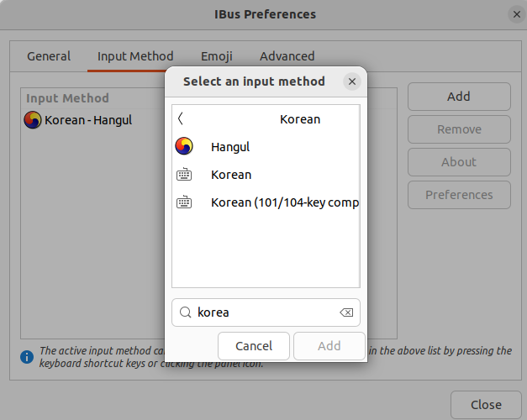Close the IBus Preferences window
This screenshot has height=420, width=527.
(x=517, y=14)
